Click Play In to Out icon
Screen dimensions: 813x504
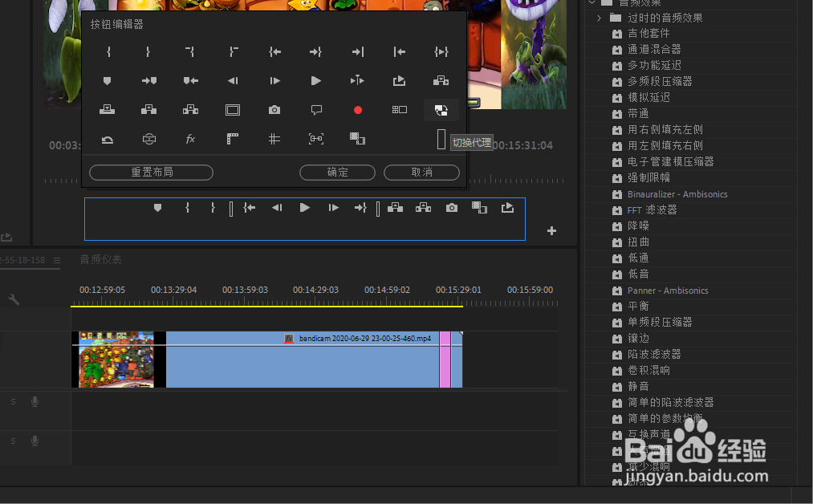[x=441, y=52]
